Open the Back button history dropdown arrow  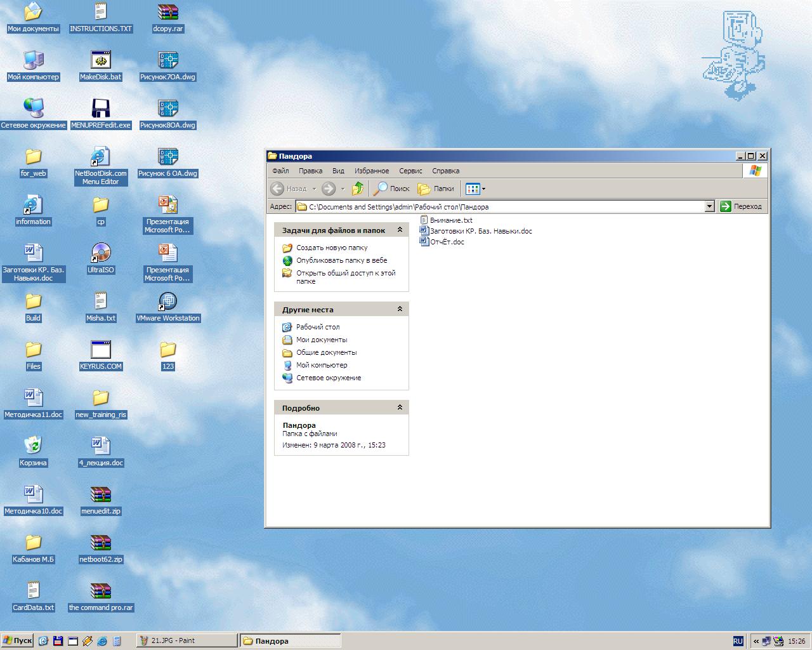(314, 189)
